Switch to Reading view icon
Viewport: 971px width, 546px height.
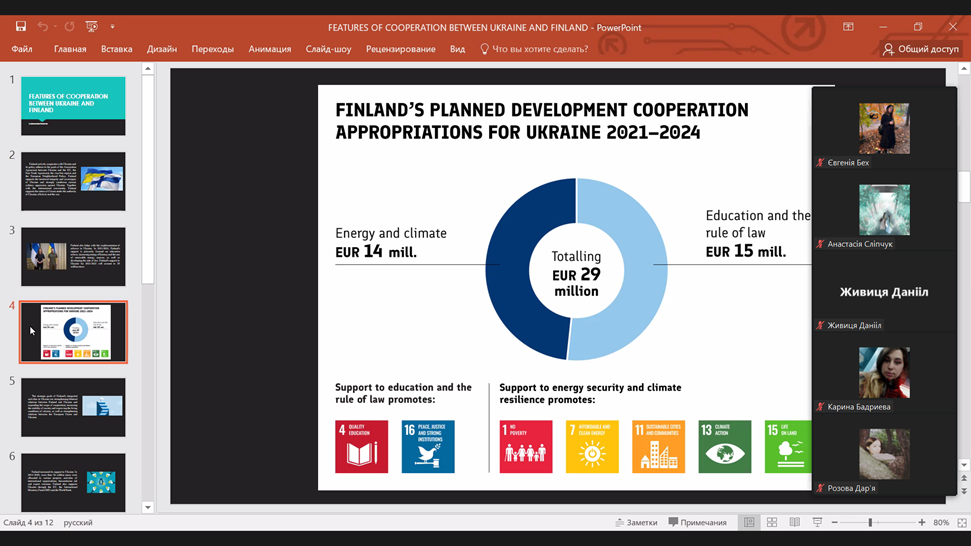795,522
